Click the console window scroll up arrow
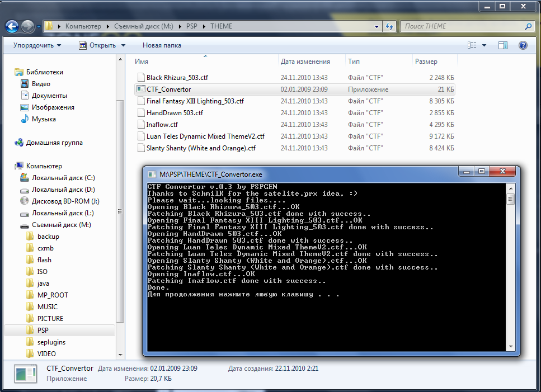 coord(511,188)
